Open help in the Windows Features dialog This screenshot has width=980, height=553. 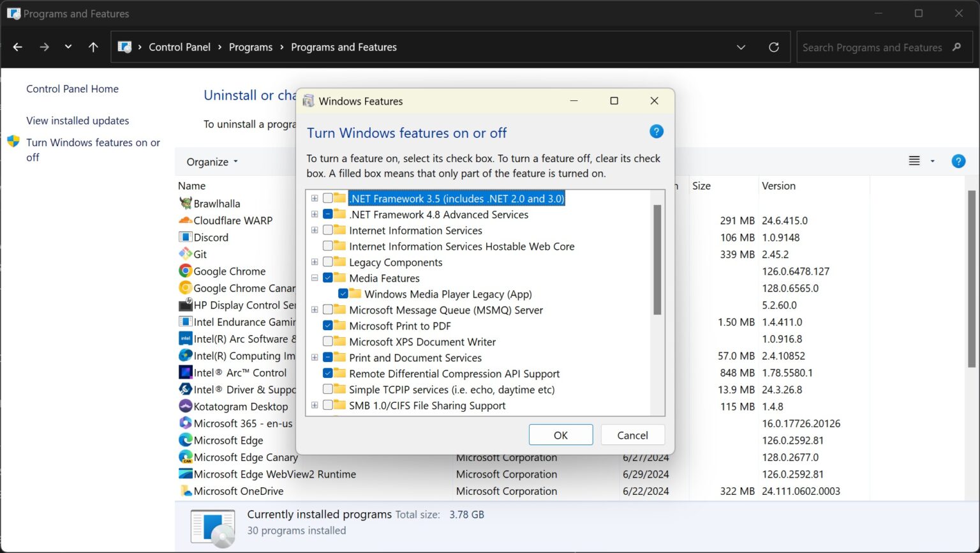[656, 131]
